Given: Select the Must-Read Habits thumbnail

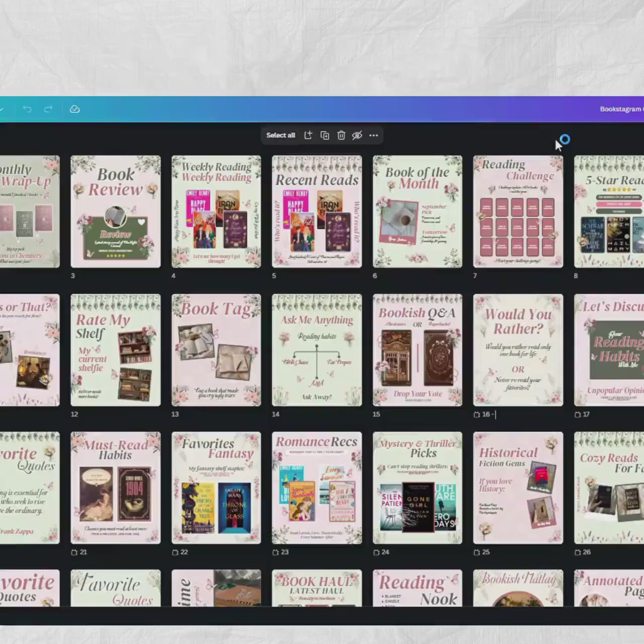Looking at the screenshot, I should (x=116, y=488).
